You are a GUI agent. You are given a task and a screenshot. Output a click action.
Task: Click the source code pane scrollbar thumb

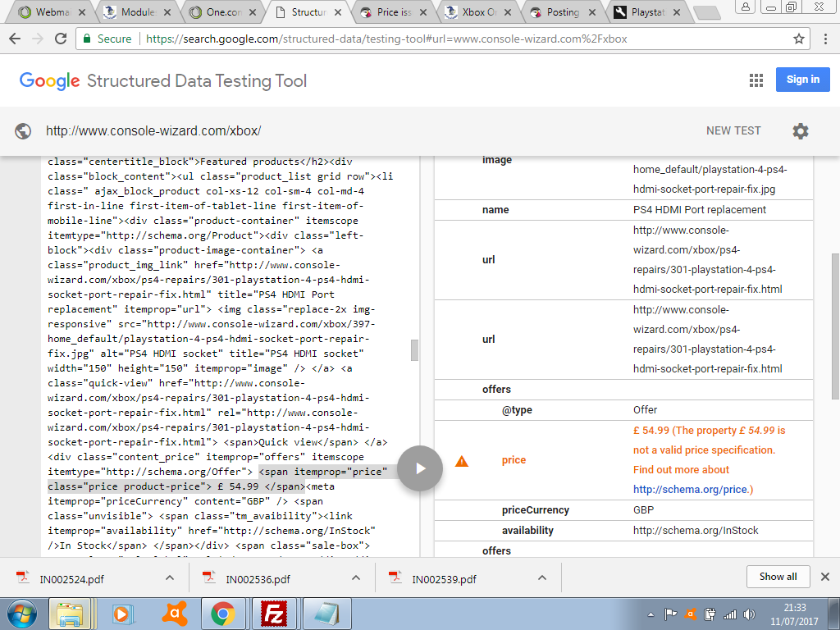click(x=414, y=350)
